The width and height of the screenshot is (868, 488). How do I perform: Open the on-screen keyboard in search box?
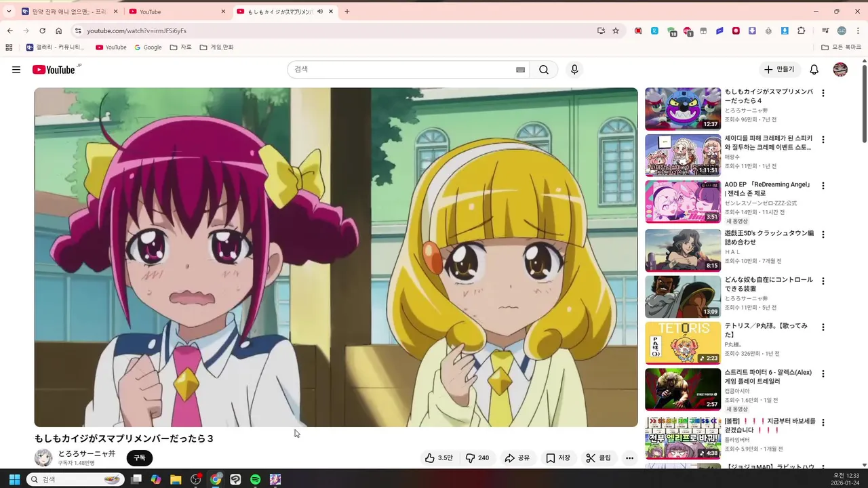pyautogui.click(x=521, y=70)
